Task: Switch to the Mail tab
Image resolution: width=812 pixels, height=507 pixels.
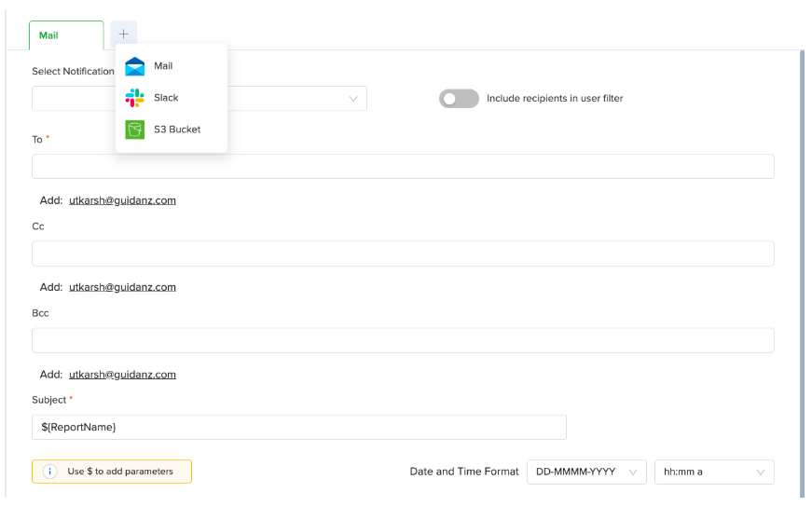Action: point(65,35)
